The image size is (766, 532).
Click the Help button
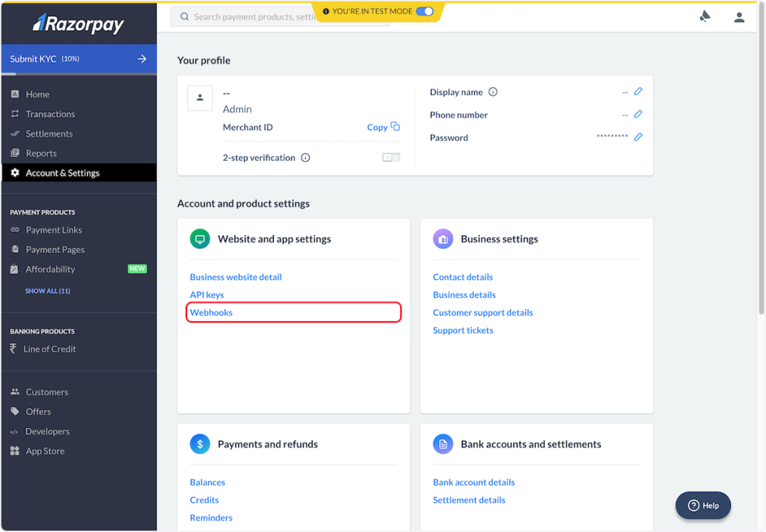coord(702,505)
